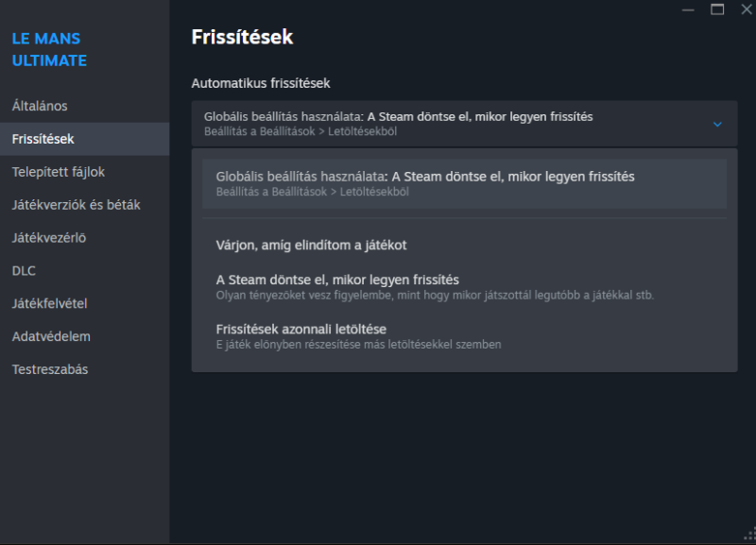Click the LE MANS ULTIMATE title
This screenshot has height=545, width=756.
(49, 50)
